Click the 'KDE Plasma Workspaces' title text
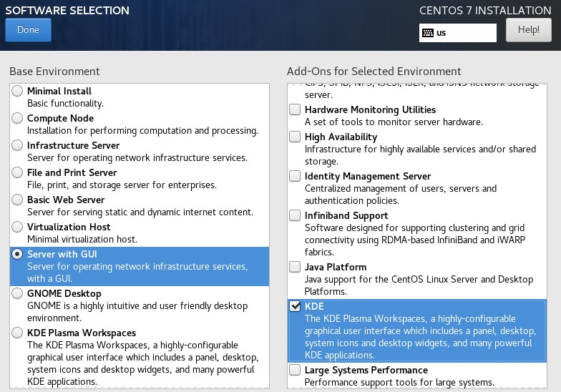 pyautogui.click(x=82, y=333)
